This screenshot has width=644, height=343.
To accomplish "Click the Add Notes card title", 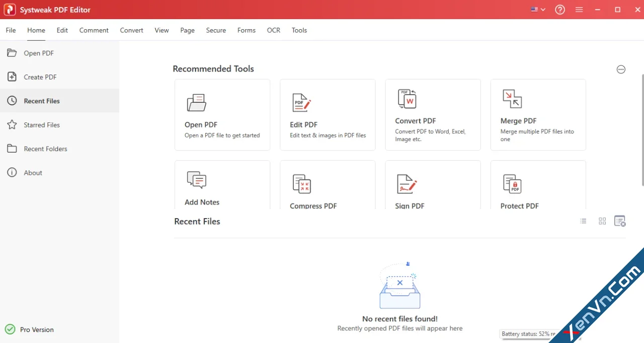I will point(202,202).
